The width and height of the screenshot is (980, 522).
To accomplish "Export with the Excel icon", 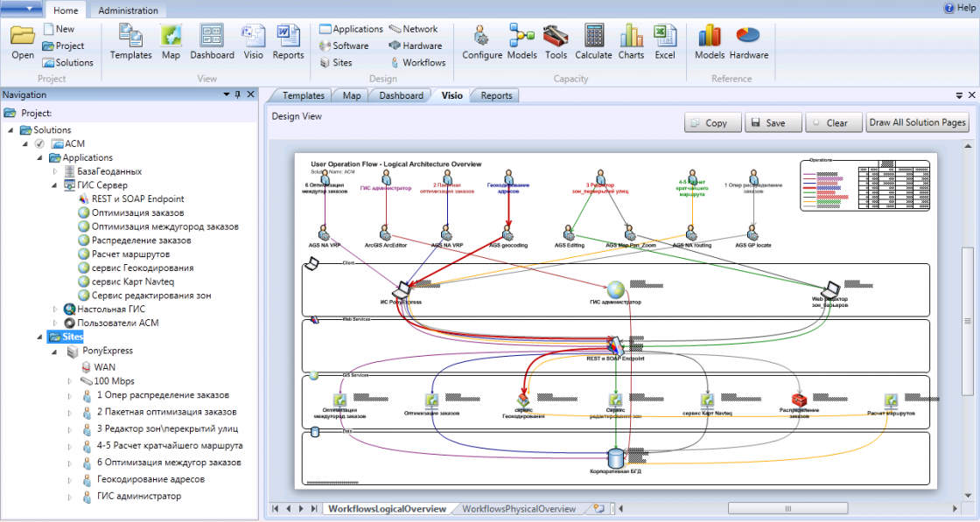I will pos(665,43).
